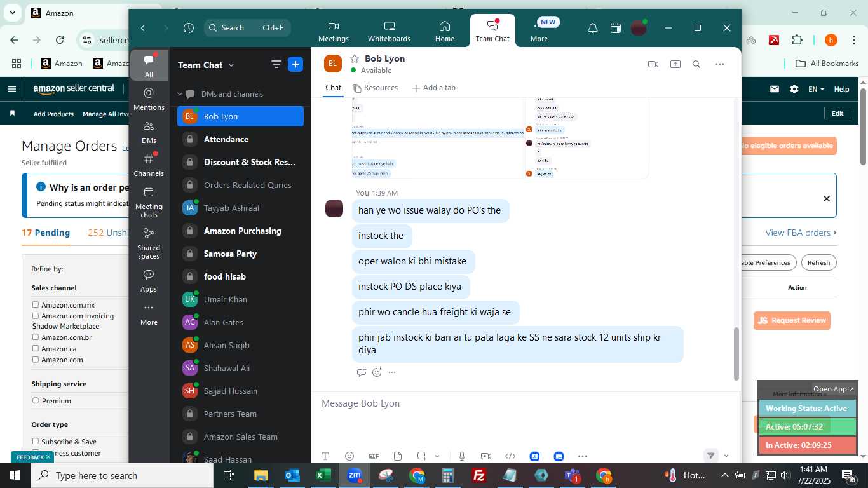Check Amazon.ca sales channel filter

pyautogui.click(x=36, y=349)
